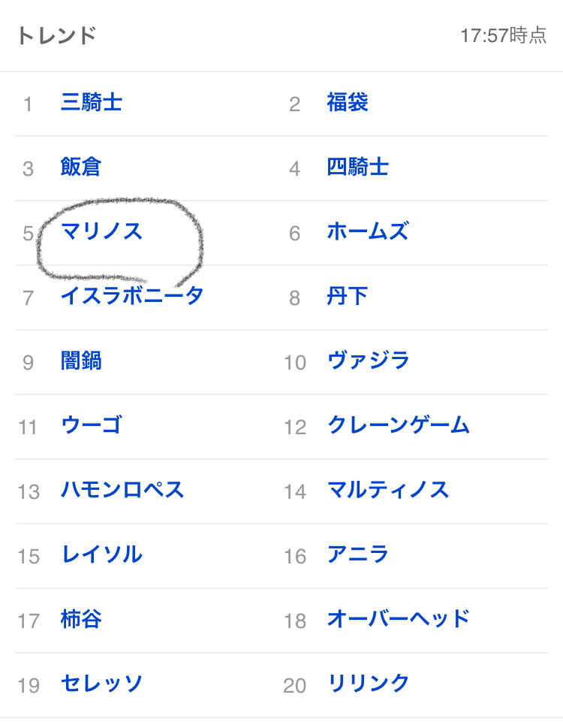Select the 丹下 trending topic
563x728 pixels.
pyautogui.click(x=348, y=296)
